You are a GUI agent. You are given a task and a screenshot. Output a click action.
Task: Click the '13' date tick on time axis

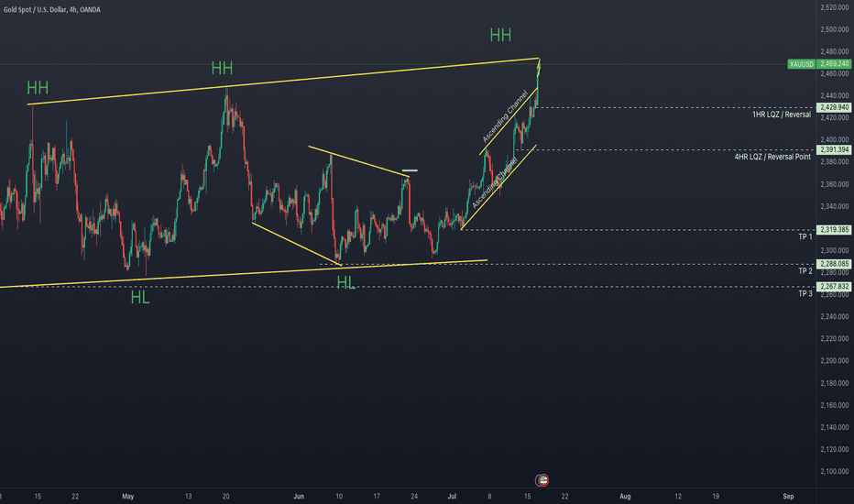[x=188, y=497]
